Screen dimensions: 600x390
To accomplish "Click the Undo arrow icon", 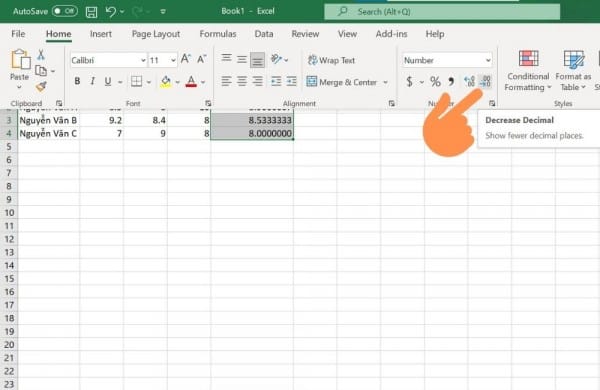I will click(x=111, y=11).
